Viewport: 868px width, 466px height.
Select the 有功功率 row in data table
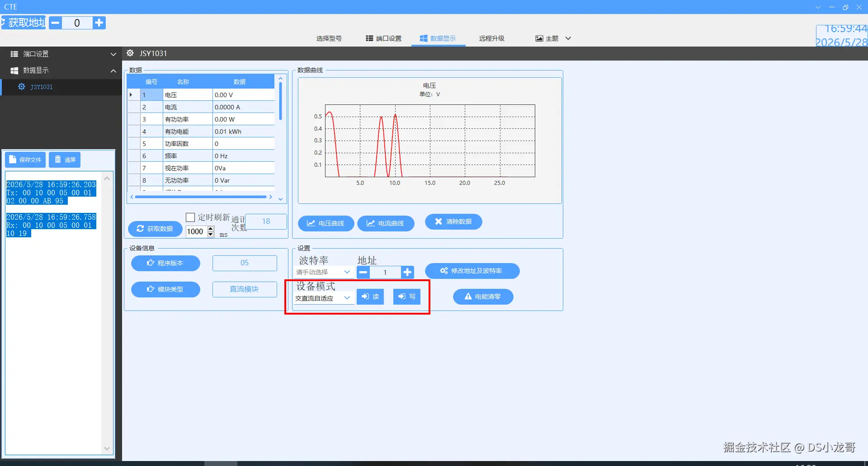pos(201,119)
